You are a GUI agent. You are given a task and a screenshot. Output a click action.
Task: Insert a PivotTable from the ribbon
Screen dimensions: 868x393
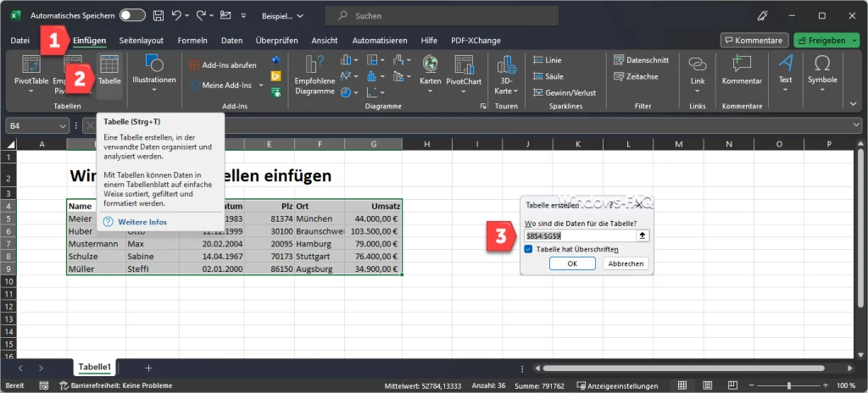click(x=31, y=75)
